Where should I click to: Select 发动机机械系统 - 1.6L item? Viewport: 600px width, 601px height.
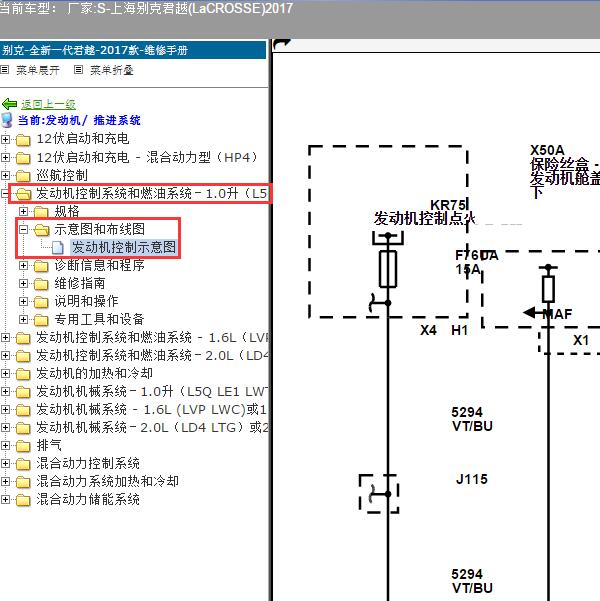pyautogui.click(x=151, y=409)
